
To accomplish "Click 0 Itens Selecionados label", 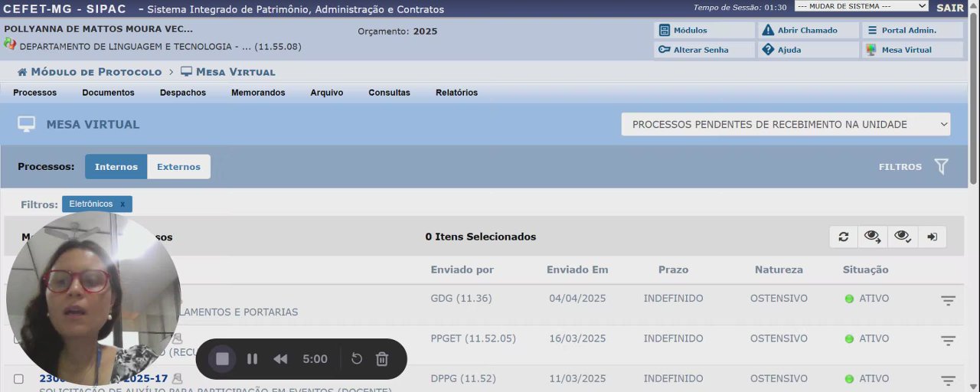I will 481,237.
